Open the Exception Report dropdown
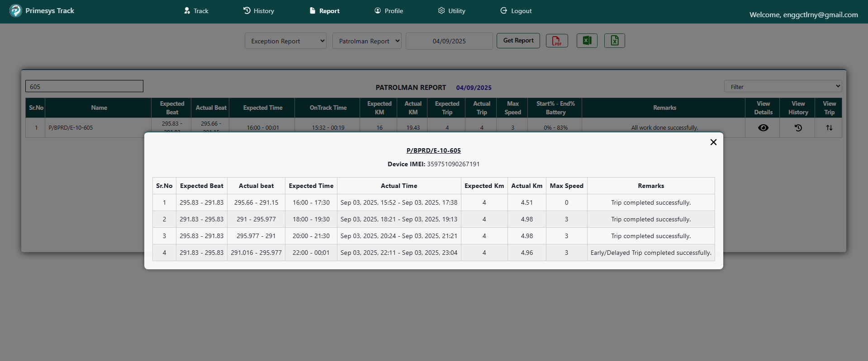Image resolution: width=868 pixels, height=361 pixels. click(x=285, y=41)
